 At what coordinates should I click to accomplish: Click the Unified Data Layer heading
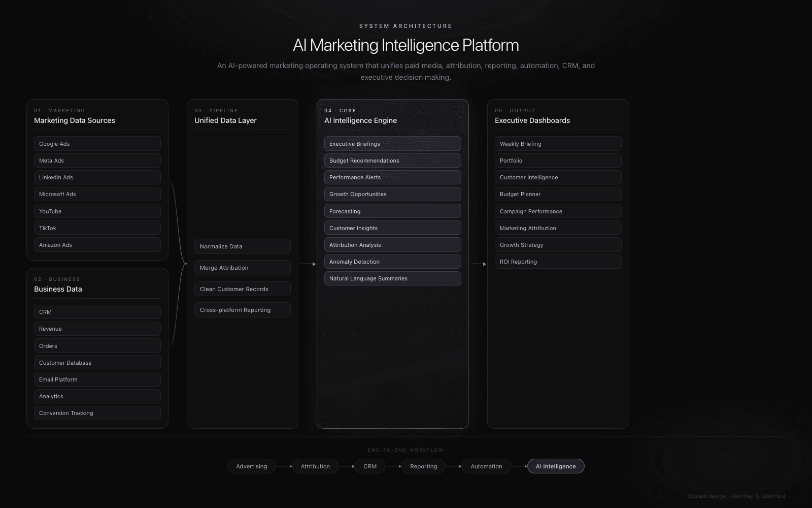pos(225,120)
